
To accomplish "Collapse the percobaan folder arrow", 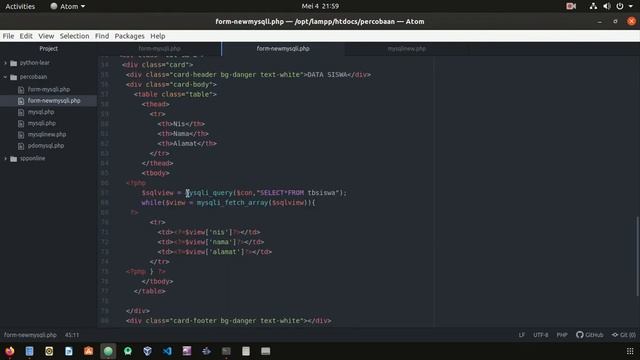I will [x=5, y=77].
